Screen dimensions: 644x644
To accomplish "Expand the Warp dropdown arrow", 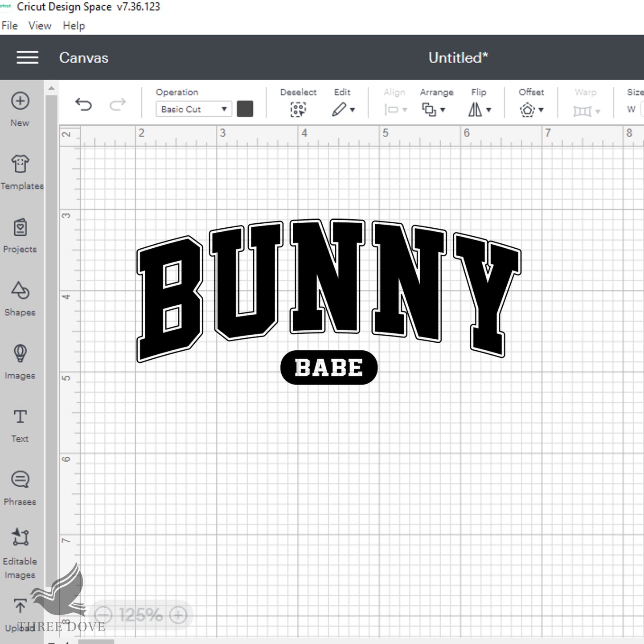I will [598, 111].
